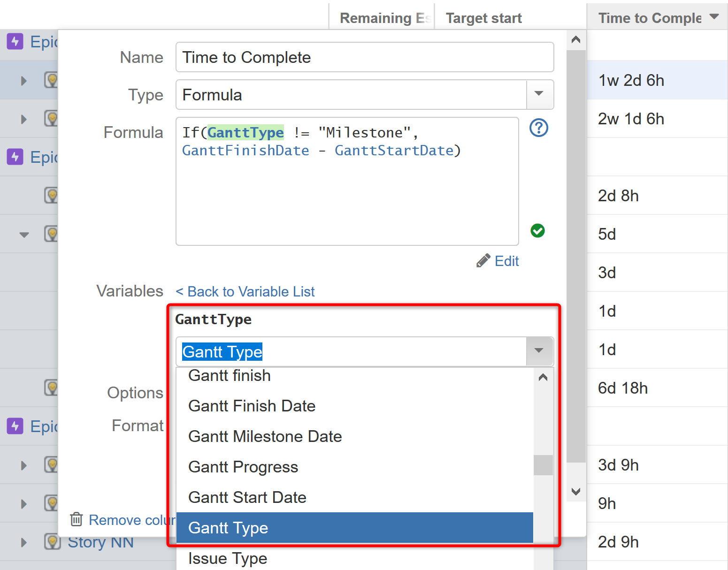
Task: Click the green formula validation checkmark
Action: [537, 230]
